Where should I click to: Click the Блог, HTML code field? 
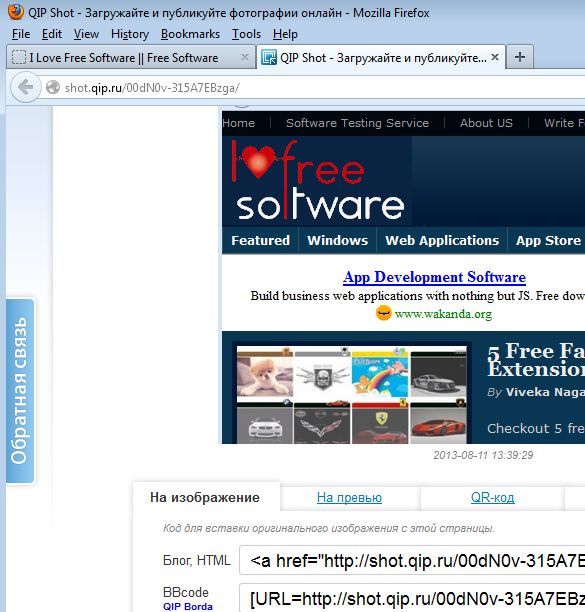(x=412, y=560)
